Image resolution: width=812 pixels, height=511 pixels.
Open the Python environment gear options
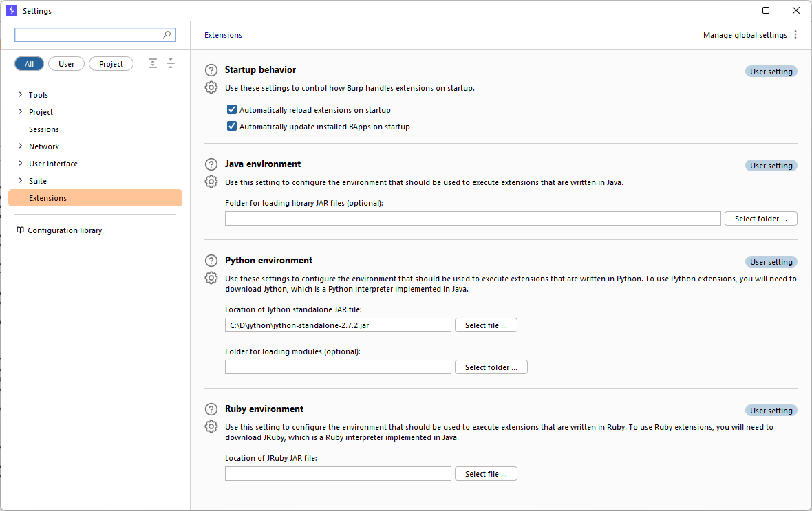211,278
